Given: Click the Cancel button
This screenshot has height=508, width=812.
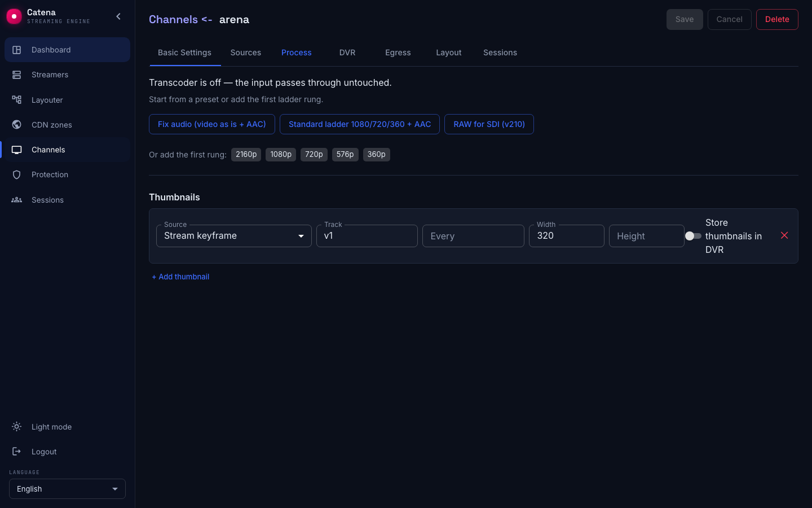Looking at the screenshot, I should pyautogui.click(x=729, y=19).
